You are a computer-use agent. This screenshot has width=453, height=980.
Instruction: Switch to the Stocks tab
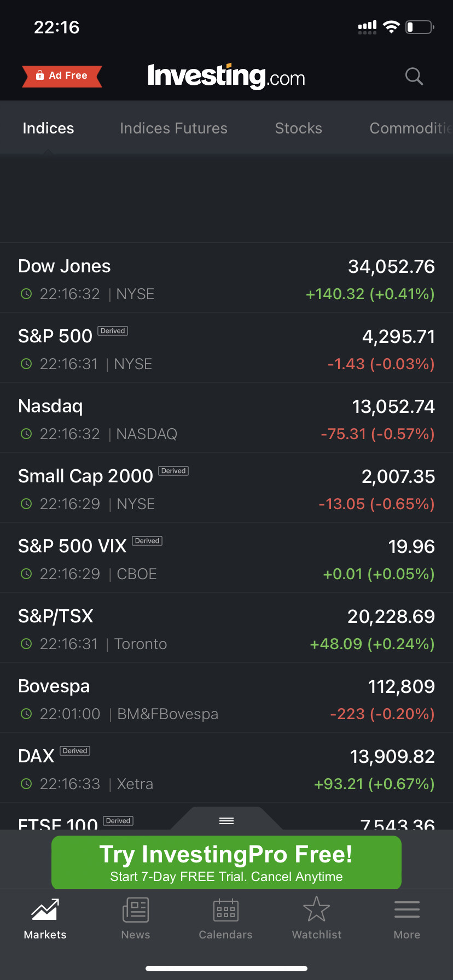click(298, 128)
